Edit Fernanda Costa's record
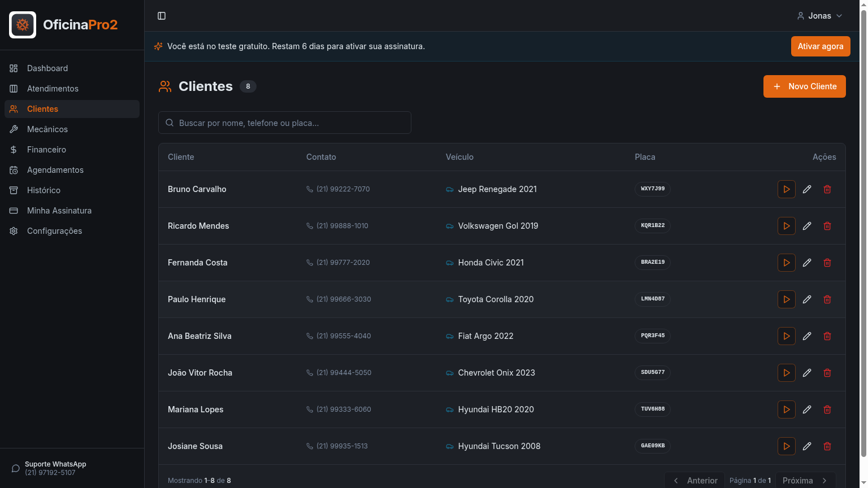This screenshot has height=488, width=868. tap(807, 263)
